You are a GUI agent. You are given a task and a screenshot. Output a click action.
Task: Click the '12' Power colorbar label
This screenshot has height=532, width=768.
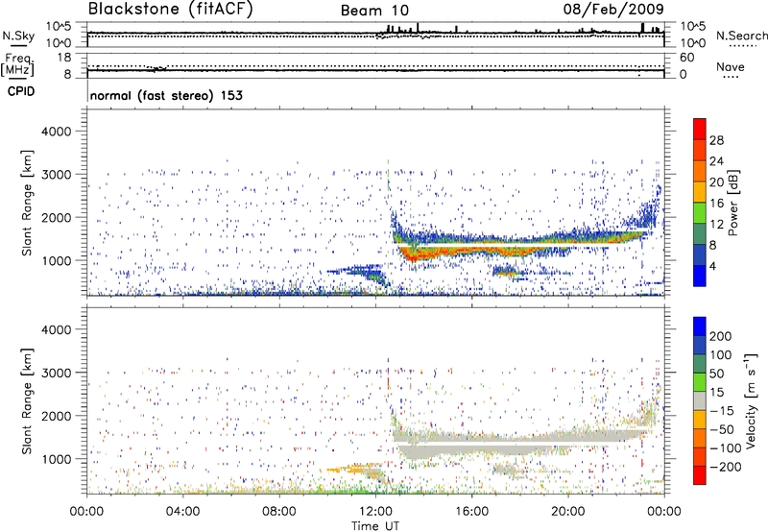(x=716, y=224)
